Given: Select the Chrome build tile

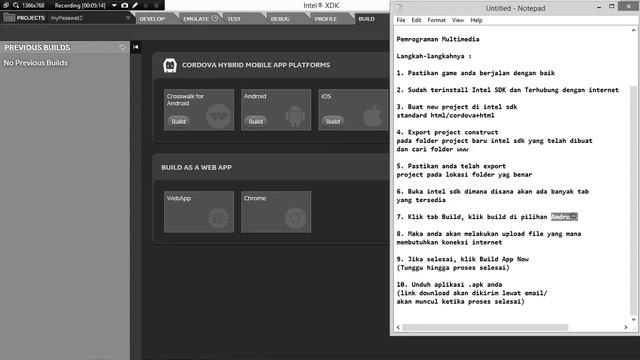Looking at the screenshot, I should (x=276, y=212).
